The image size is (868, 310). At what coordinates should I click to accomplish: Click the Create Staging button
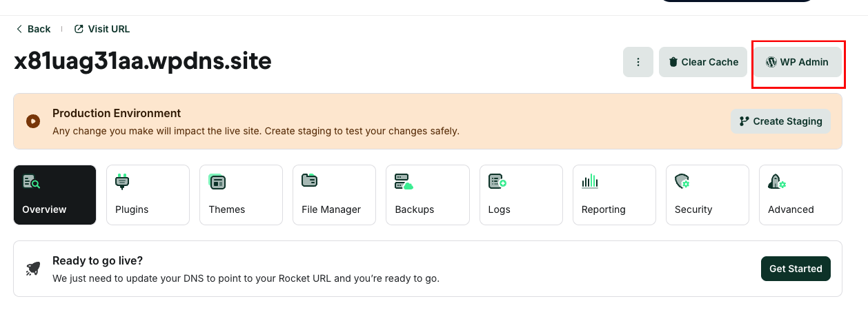pos(781,121)
